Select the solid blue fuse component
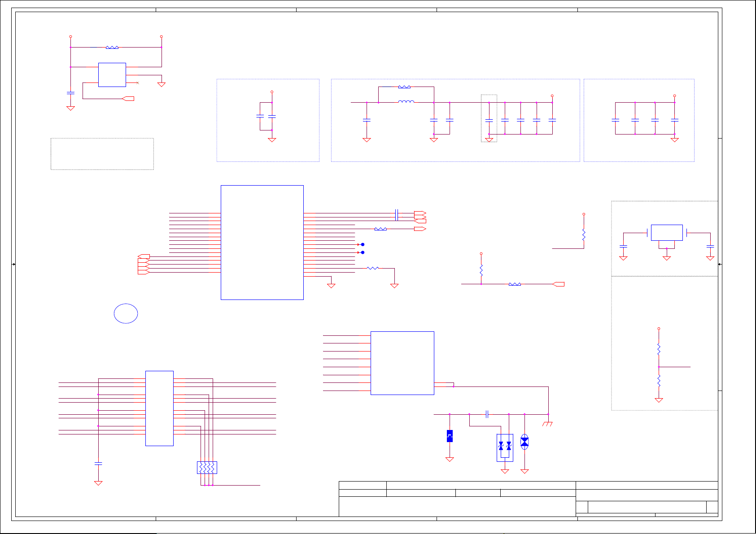 click(x=450, y=436)
